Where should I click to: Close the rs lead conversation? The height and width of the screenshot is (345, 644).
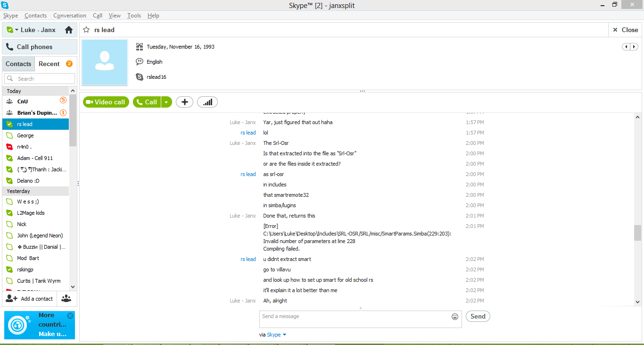pos(625,30)
